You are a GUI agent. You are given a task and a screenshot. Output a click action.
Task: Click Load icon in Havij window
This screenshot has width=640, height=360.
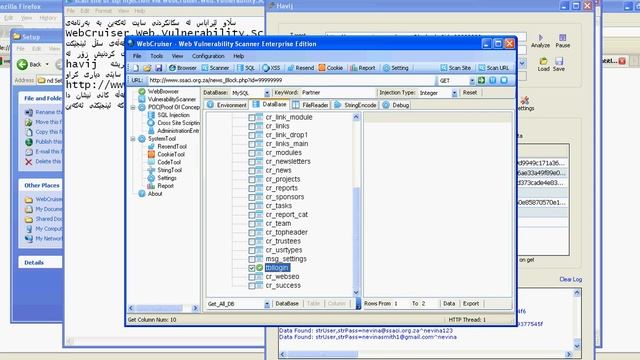pyautogui.click(x=543, y=64)
